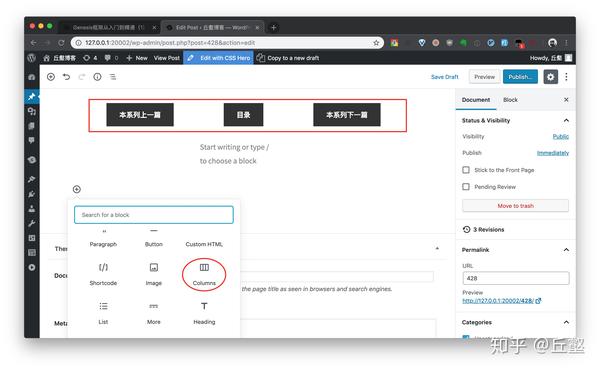The width and height of the screenshot is (600, 370).
Task: Open the Dashboard sidebar icon
Action: (32, 77)
